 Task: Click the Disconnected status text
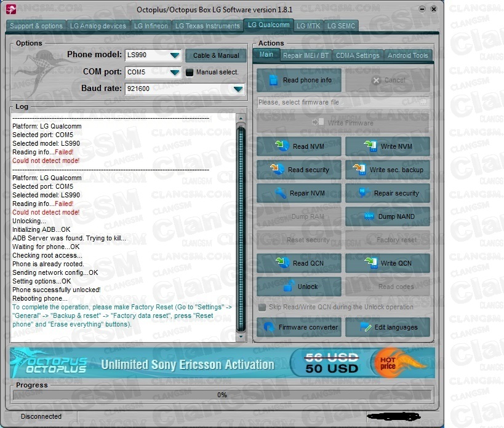41,416
